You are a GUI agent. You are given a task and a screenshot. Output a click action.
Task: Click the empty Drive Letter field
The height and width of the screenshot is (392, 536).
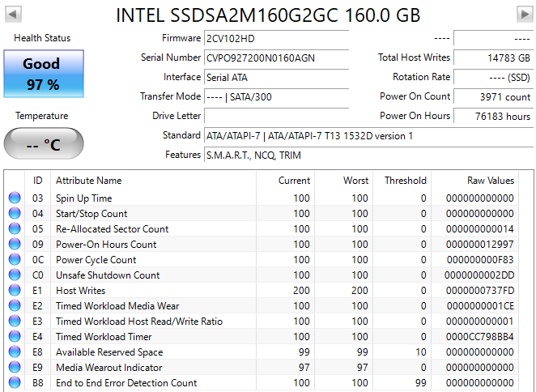click(x=276, y=117)
